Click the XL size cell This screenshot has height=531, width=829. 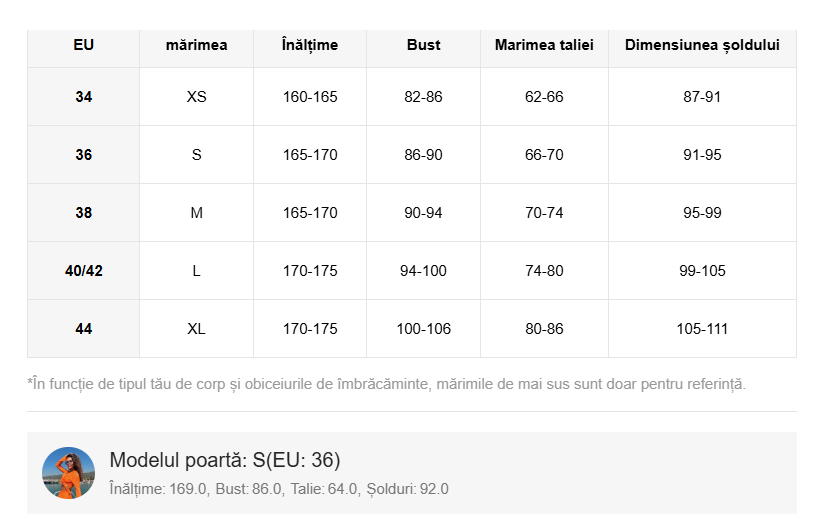click(x=196, y=329)
